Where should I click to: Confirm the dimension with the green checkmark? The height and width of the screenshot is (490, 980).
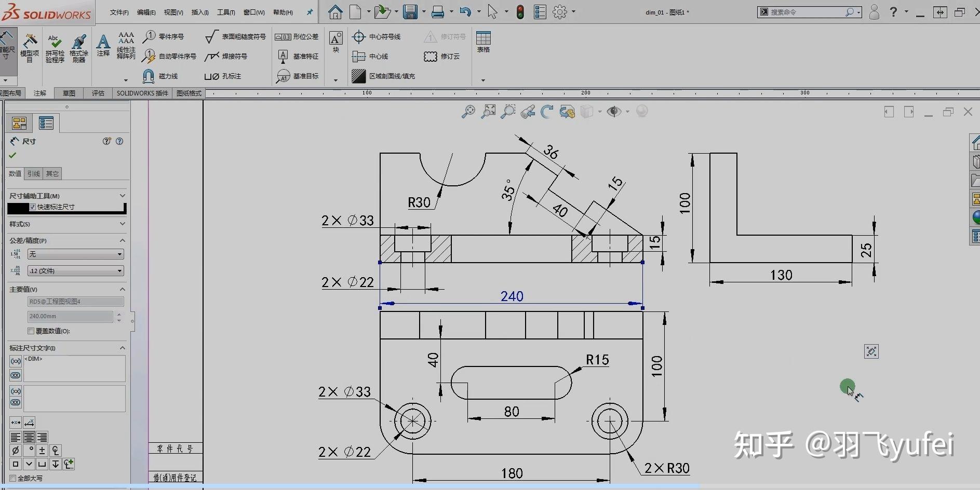[x=12, y=155]
